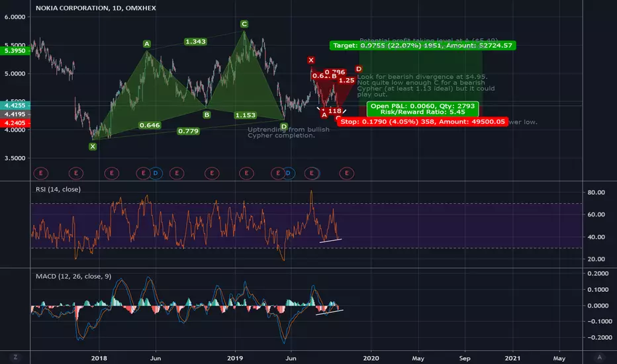The height and width of the screenshot is (364, 617).
Task: Select the RSI (14, close) indicator label
Action: (58, 189)
